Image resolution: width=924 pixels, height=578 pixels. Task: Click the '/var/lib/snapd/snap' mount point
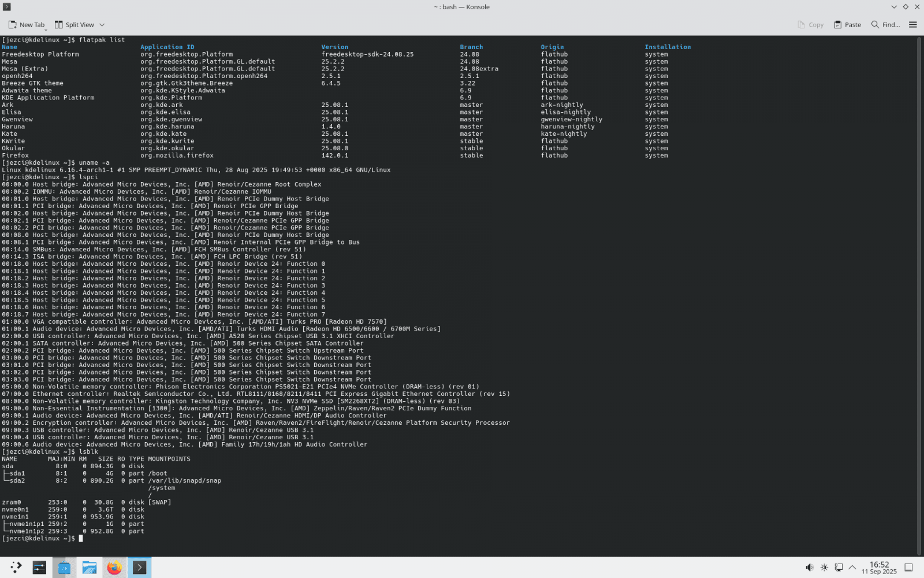(x=185, y=481)
